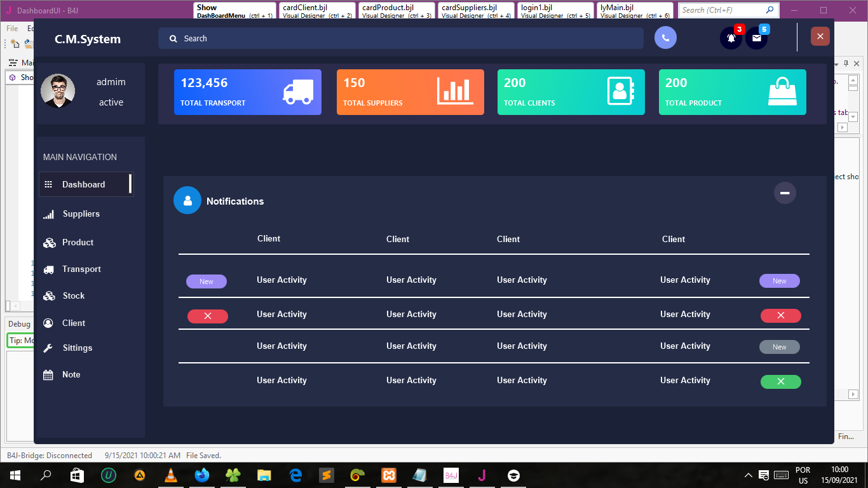Click the C.M.System title
The image size is (868, 488).
coord(88,39)
